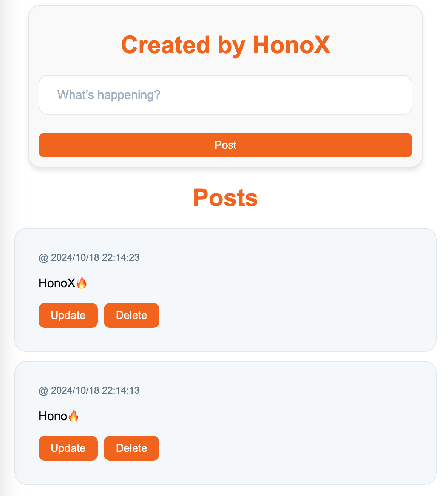Click the fire emoji after HonoX
Image resolution: width=448 pixels, height=496 pixels.
click(x=82, y=283)
